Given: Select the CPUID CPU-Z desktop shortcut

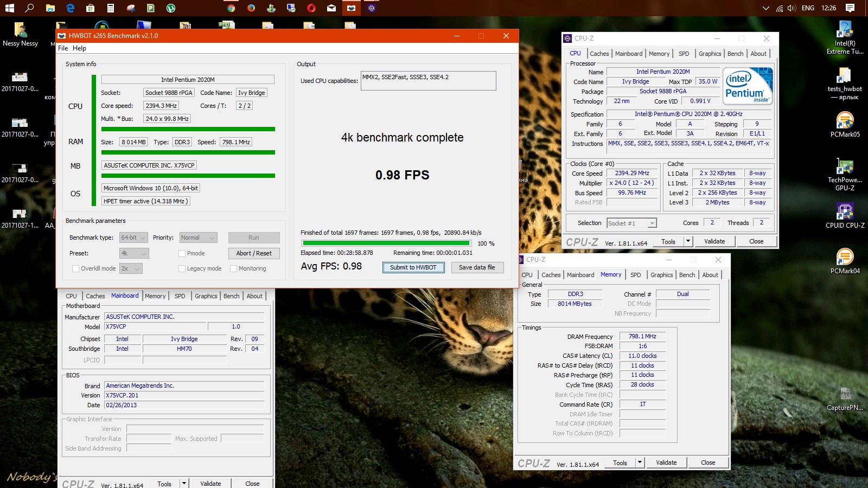Looking at the screenshot, I should (845, 215).
